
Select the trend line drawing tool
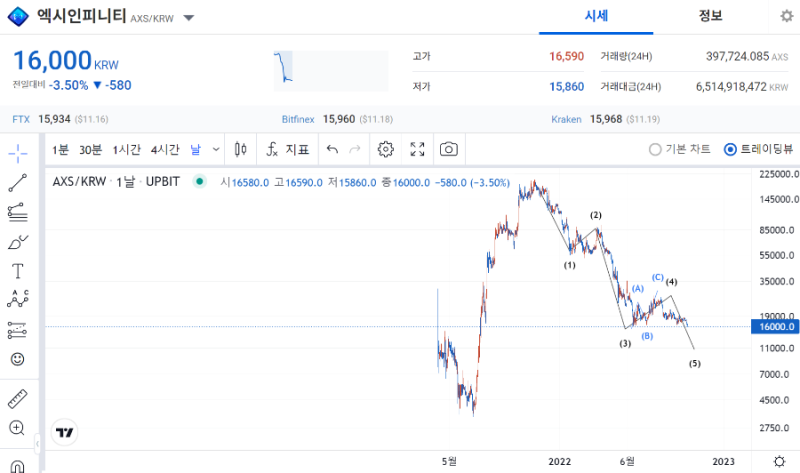coord(17,183)
